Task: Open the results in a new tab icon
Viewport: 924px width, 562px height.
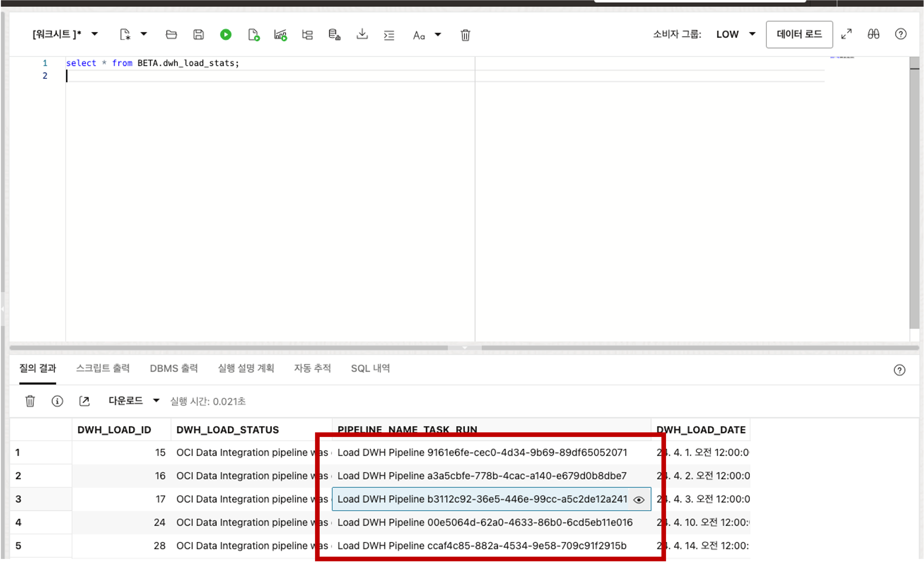Action: point(85,401)
